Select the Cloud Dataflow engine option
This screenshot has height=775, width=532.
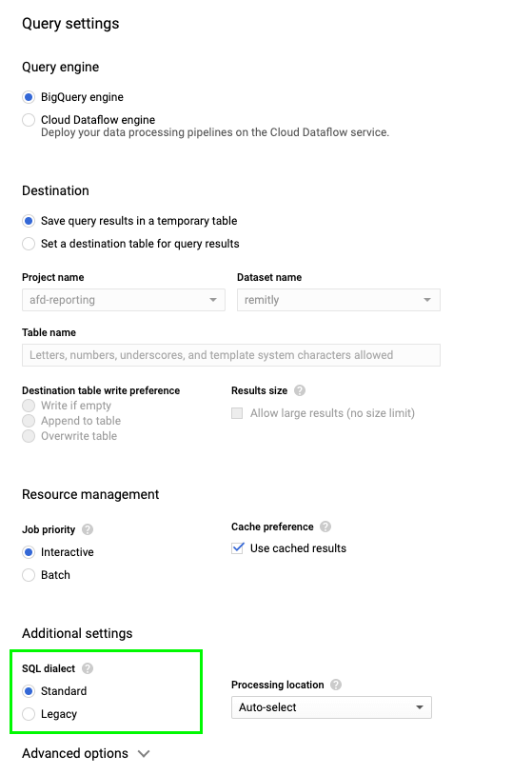point(29,120)
